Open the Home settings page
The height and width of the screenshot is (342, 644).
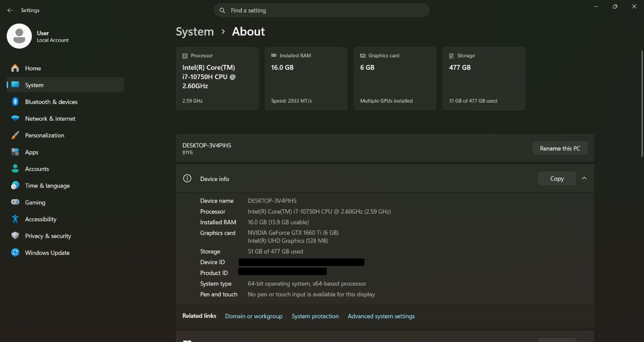click(x=65, y=68)
